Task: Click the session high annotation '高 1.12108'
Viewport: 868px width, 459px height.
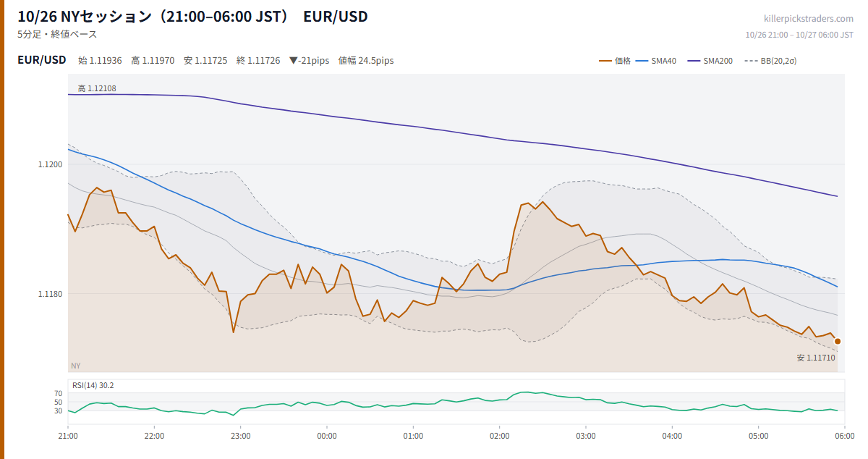Action: coord(97,88)
